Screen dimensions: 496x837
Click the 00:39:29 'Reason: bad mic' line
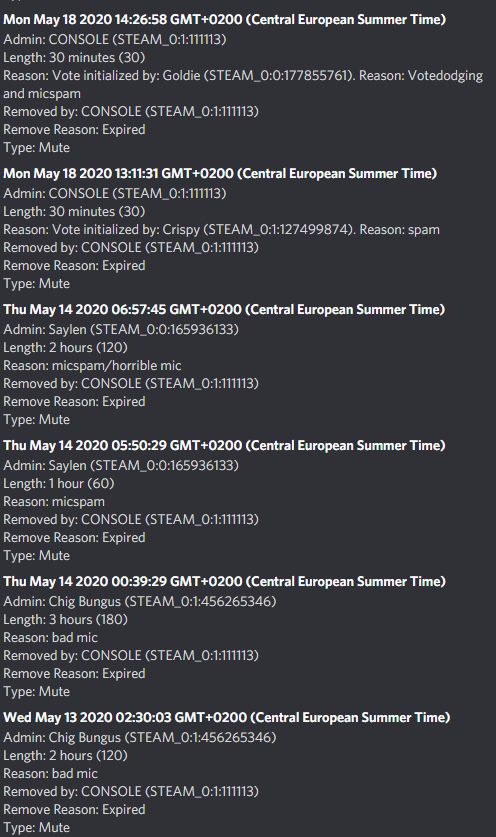(51, 637)
